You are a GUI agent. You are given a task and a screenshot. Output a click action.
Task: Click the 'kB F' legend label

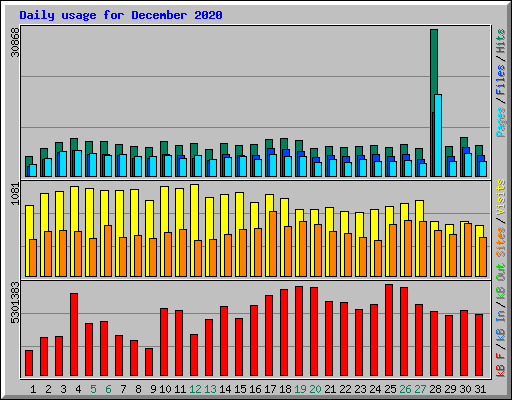point(501,365)
